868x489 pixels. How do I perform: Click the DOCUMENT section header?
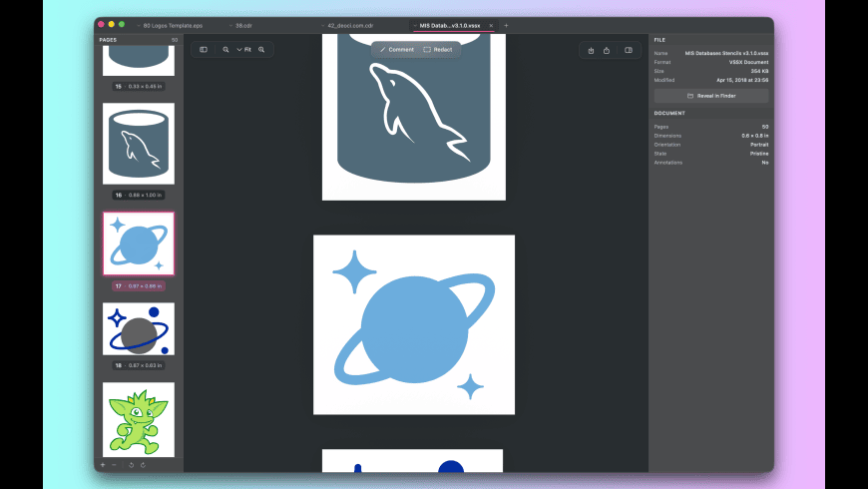(669, 113)
